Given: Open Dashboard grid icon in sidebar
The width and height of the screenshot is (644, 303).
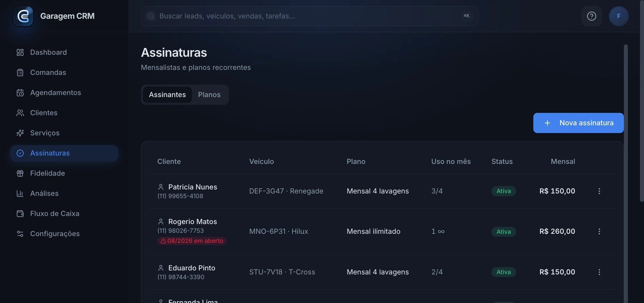Looking at the screenshot, I should click(20, 52).
